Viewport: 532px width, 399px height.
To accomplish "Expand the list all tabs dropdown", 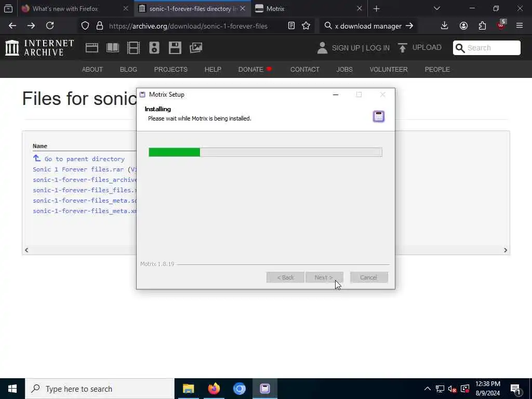I will (437, 9).
